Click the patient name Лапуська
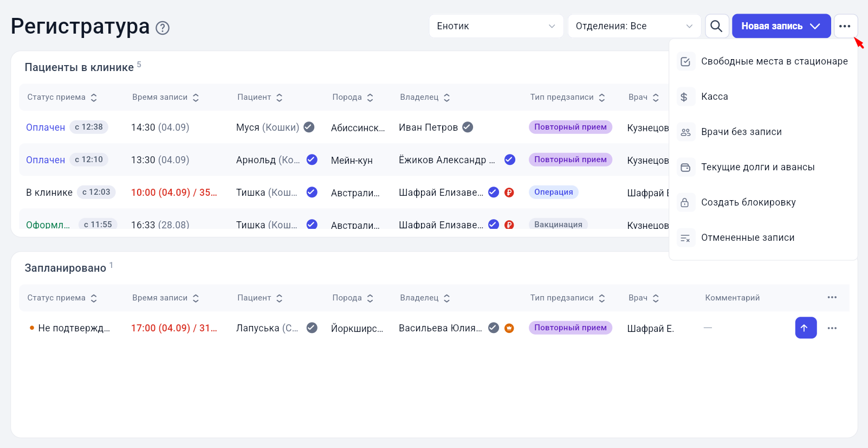868x448 pixels. point(258,328)
